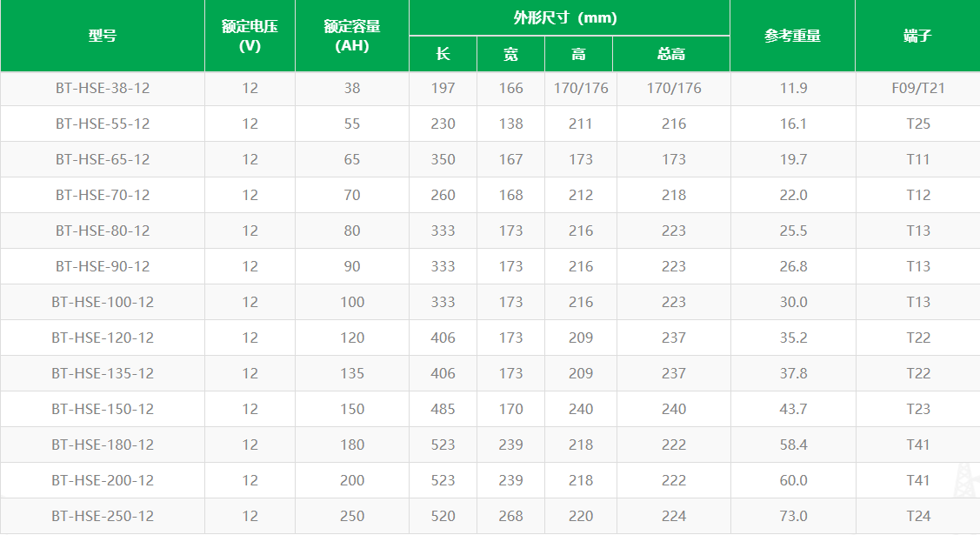Click the 额定容量 (AH) header
This screenshot has height=535, width=980.
tap(352, 36)
